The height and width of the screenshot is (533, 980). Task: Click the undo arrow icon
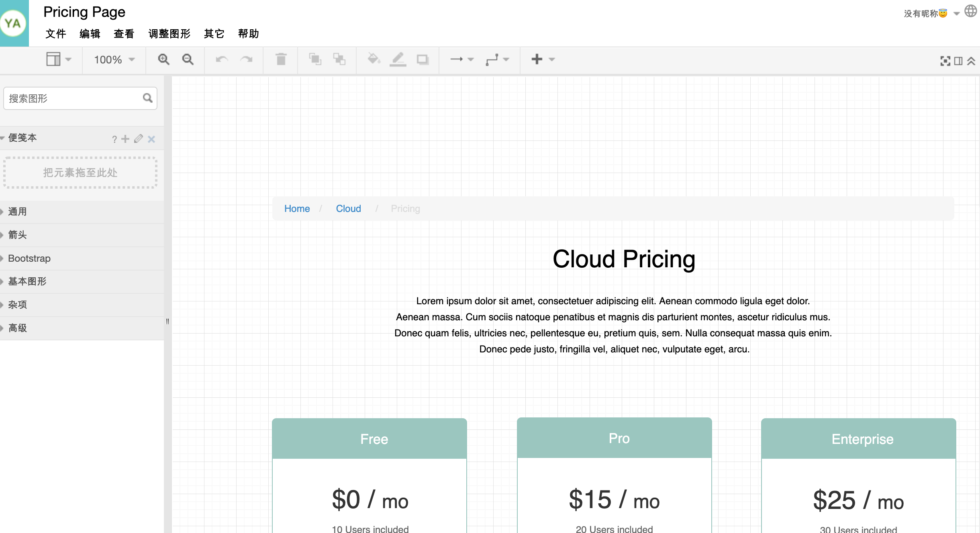pos(222,59)
